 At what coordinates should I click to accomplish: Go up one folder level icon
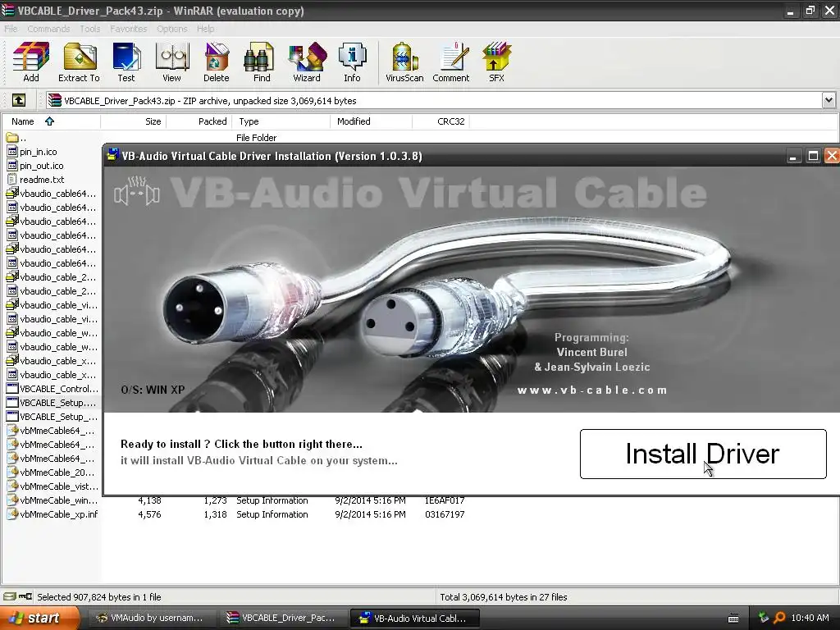coord(19,100)
